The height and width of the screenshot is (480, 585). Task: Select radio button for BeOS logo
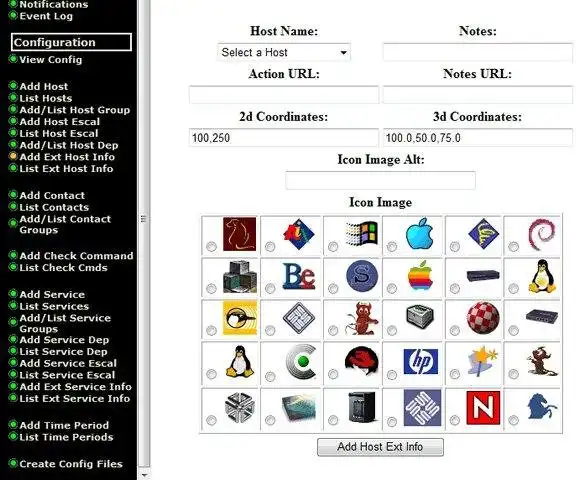point(270,288)
